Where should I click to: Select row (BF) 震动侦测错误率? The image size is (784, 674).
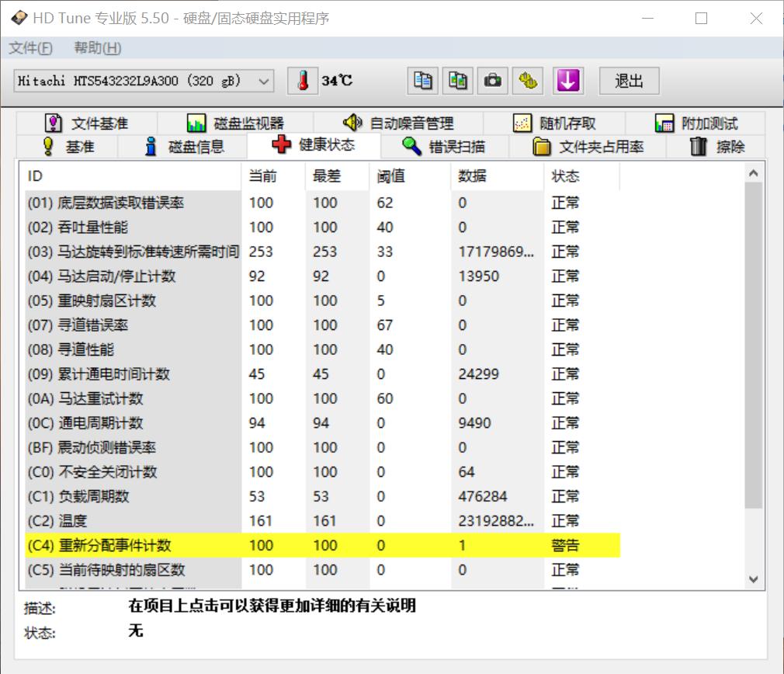click(322, 447)
